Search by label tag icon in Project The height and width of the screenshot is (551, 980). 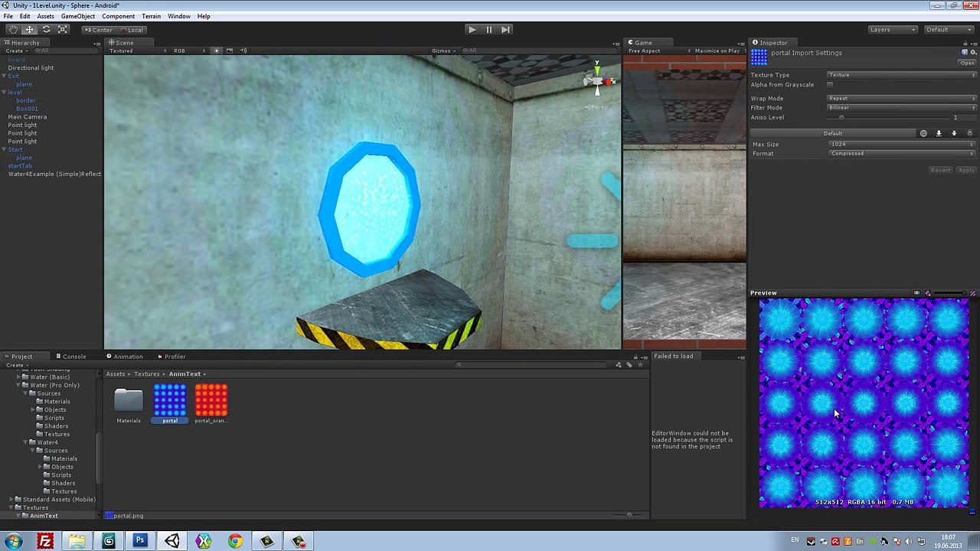[x=629, y=365]
